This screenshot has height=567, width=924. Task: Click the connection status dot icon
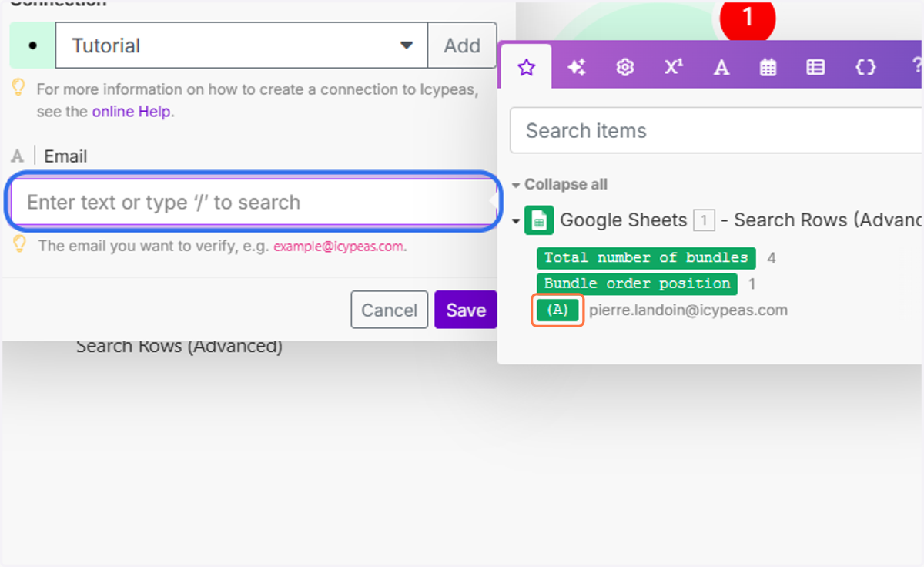32,45
